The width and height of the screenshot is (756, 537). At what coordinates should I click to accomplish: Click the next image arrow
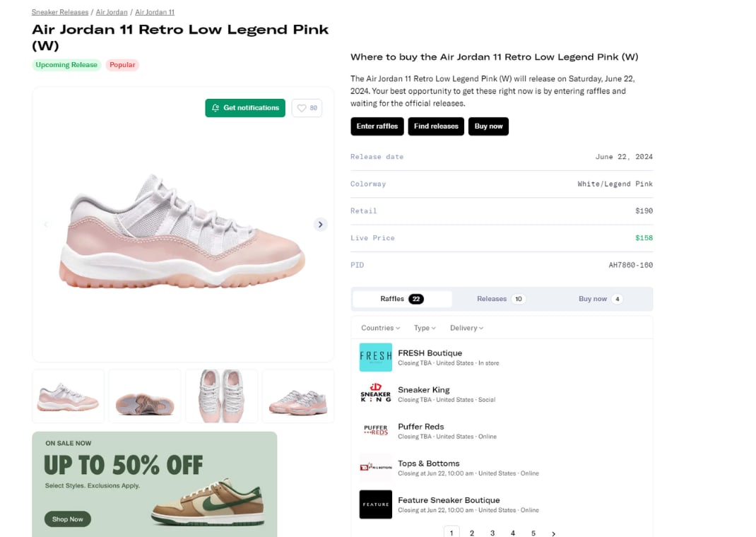click(x=320, y=225)
